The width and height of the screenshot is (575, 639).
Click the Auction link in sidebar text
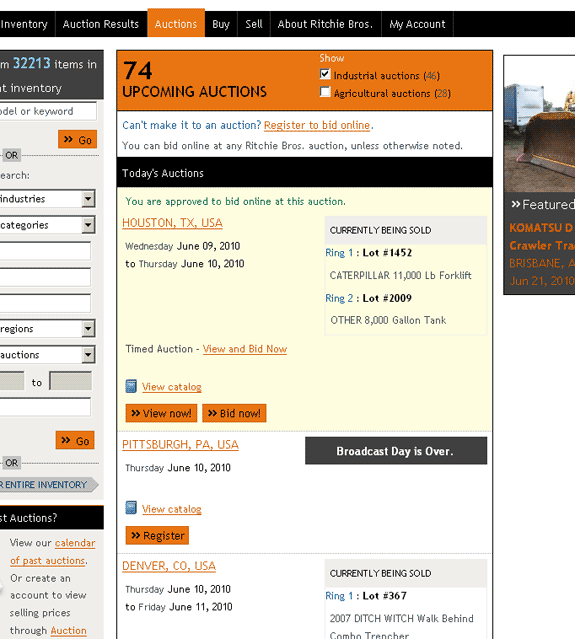coord(68,630)
